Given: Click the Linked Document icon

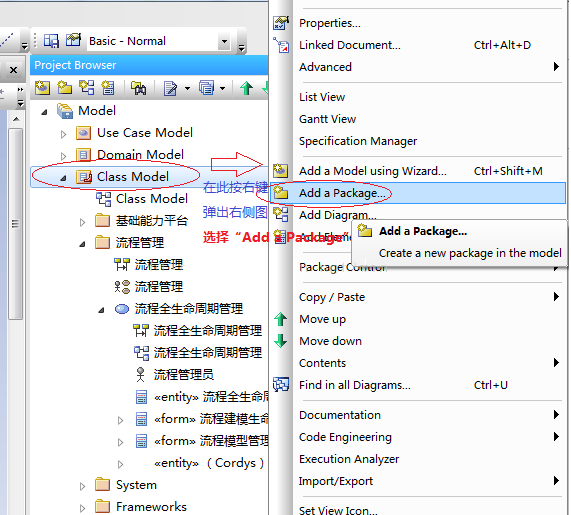Looking at the screenshot, I should (x=281, y=45).
